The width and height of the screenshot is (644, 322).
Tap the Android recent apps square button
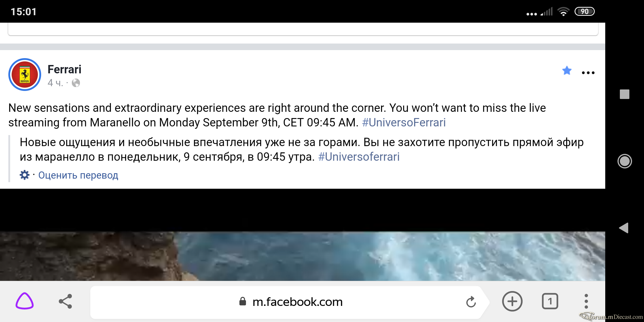[624, 94]
